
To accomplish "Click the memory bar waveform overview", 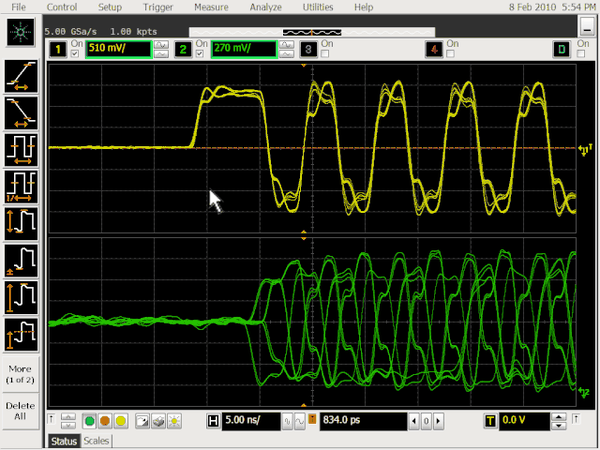I will (312, 32).
